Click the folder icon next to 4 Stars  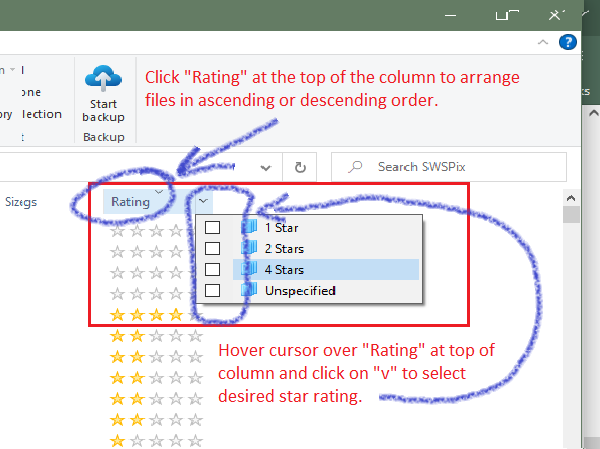pos(249,270)
